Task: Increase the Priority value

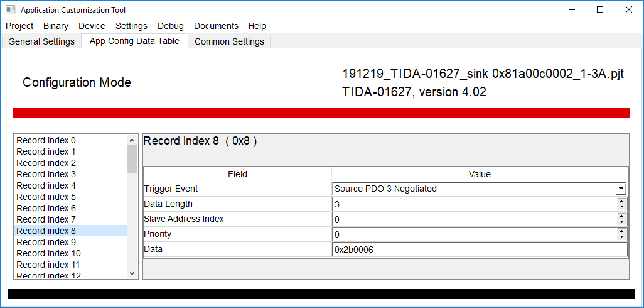Action: tap(622, 231)
